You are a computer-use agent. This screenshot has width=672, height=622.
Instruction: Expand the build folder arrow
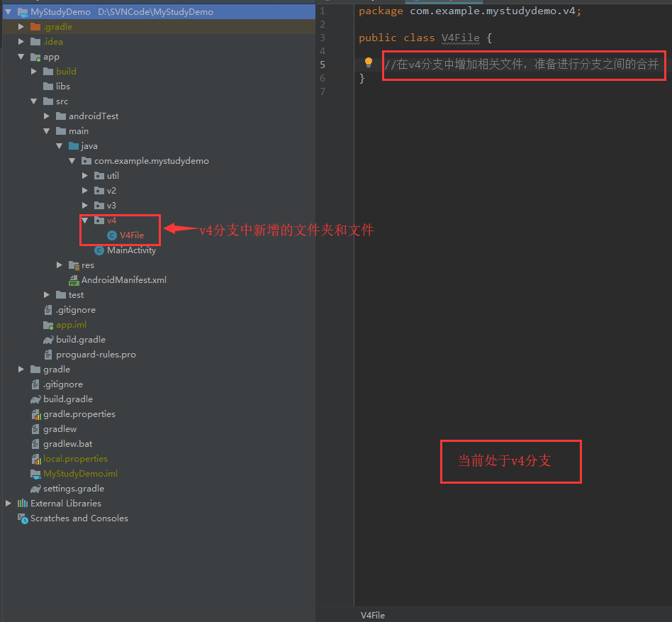[34, 71]
